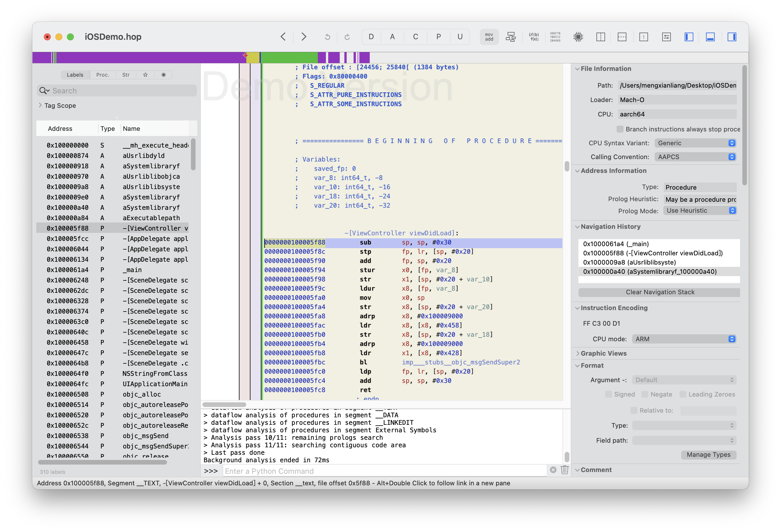
Task: Open the CPU Syntax Variant dropdown
Action: [695, 143]
